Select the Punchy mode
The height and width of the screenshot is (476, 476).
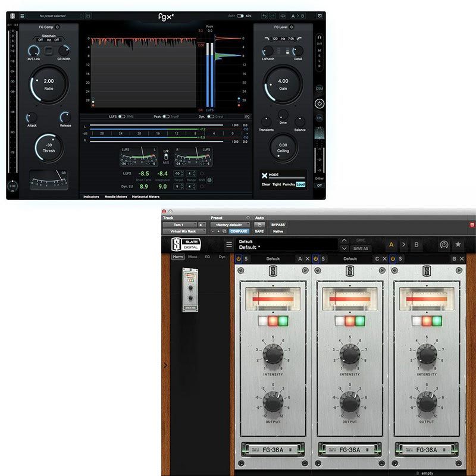289,184
